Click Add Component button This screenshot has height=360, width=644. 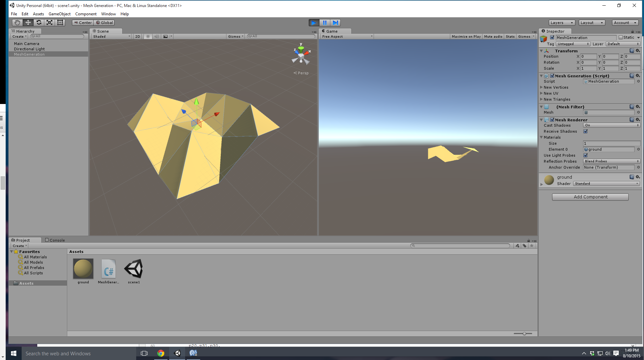pyautogui.click(x=590, y=197)
